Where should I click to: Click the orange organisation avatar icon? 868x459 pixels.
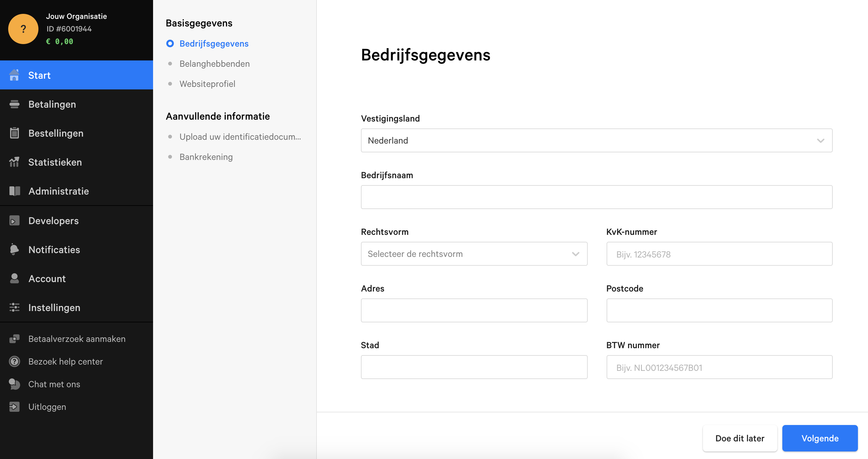point(23,29)
